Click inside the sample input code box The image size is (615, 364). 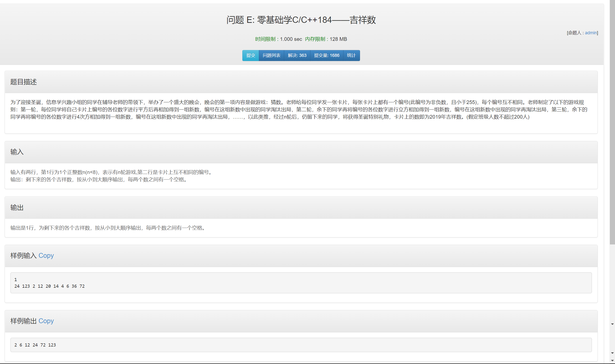click(301, 283)
